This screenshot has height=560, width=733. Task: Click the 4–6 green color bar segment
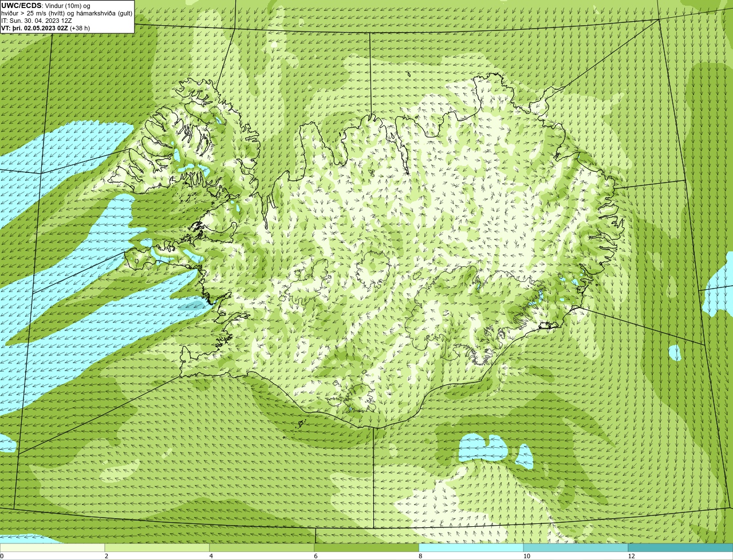coord(262,547)
